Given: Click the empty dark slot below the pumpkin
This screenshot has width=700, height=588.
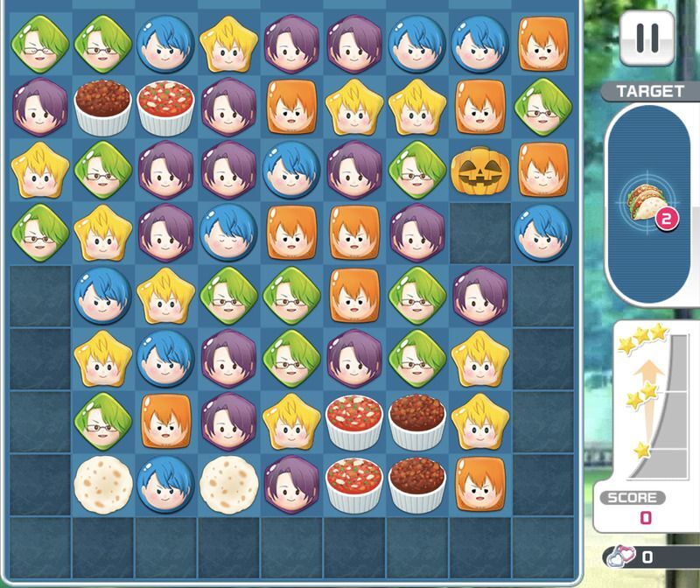Looking at the screenshot, I should pyautogui.click(x=480, y=234).
